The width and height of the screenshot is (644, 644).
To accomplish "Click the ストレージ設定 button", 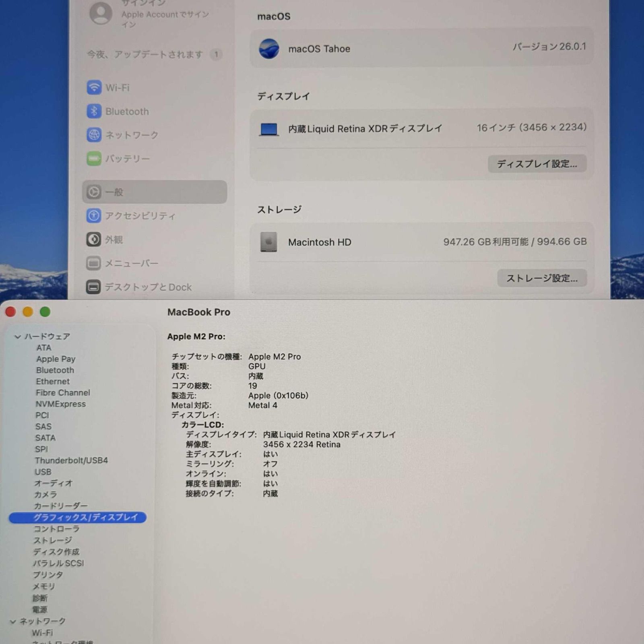I will pyautogui.click(x=541, y=278).
